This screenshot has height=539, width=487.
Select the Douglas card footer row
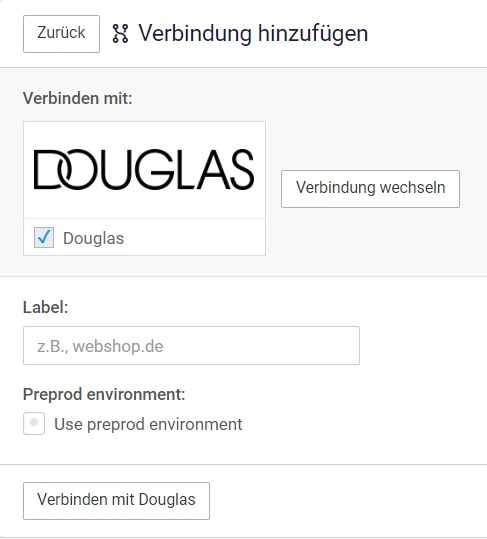144,237
